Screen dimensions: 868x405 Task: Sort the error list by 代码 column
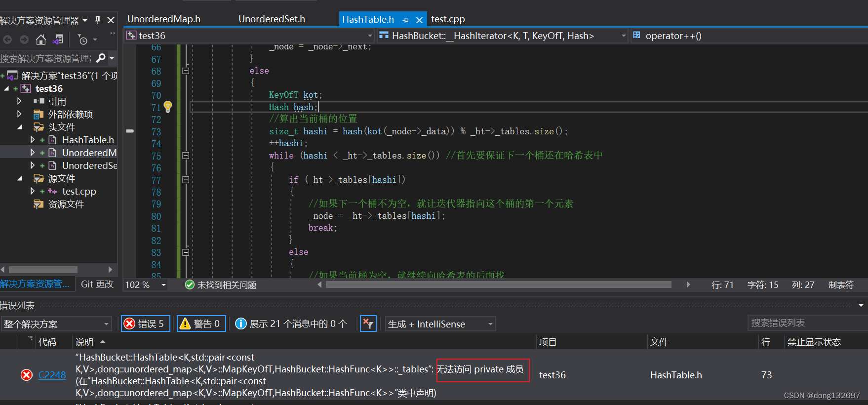point(47,342)
